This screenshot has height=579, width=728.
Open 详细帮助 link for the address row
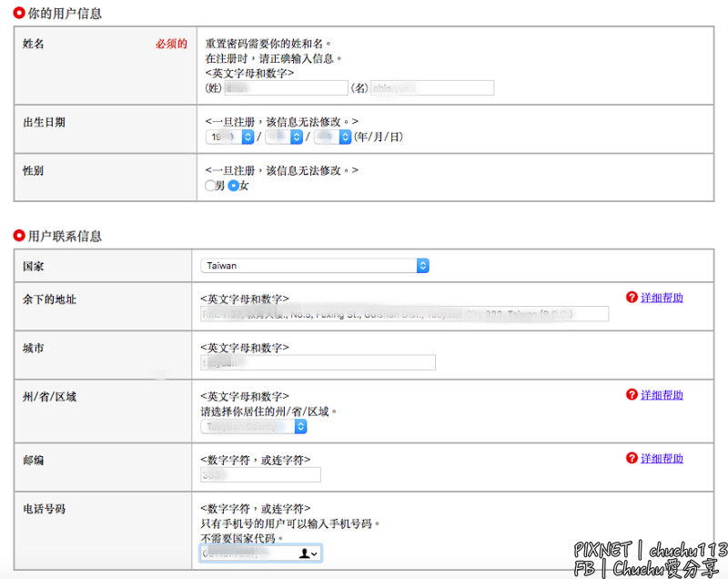pyautogui.click(x=662, y=298)
